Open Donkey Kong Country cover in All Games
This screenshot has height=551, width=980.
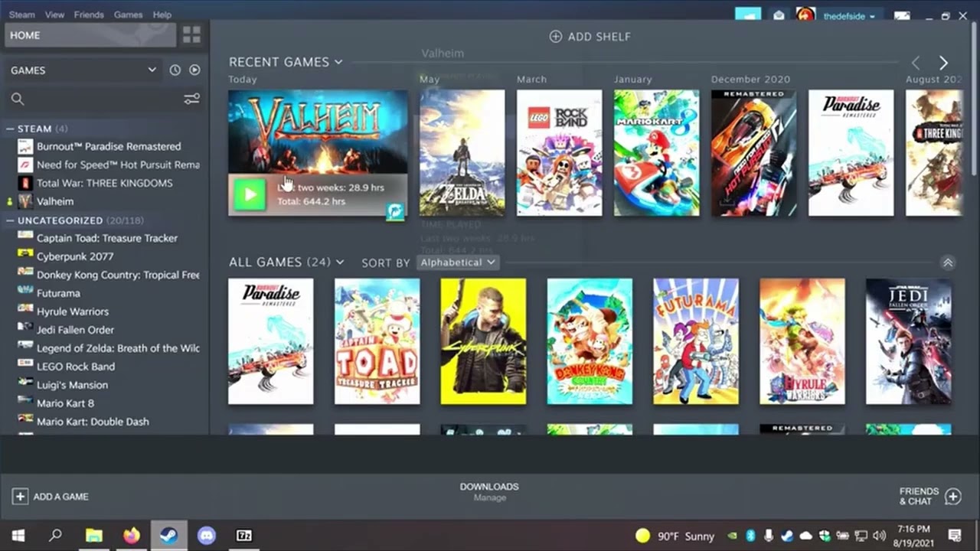coord(590,341)
